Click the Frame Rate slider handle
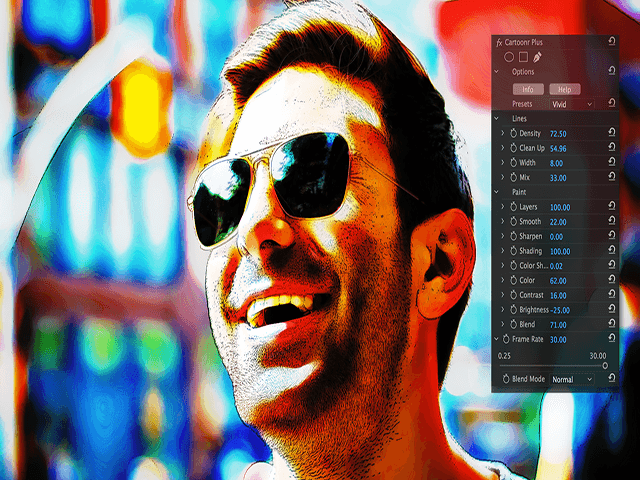Screen dimensions: 640x480 (x=605, y=365)
